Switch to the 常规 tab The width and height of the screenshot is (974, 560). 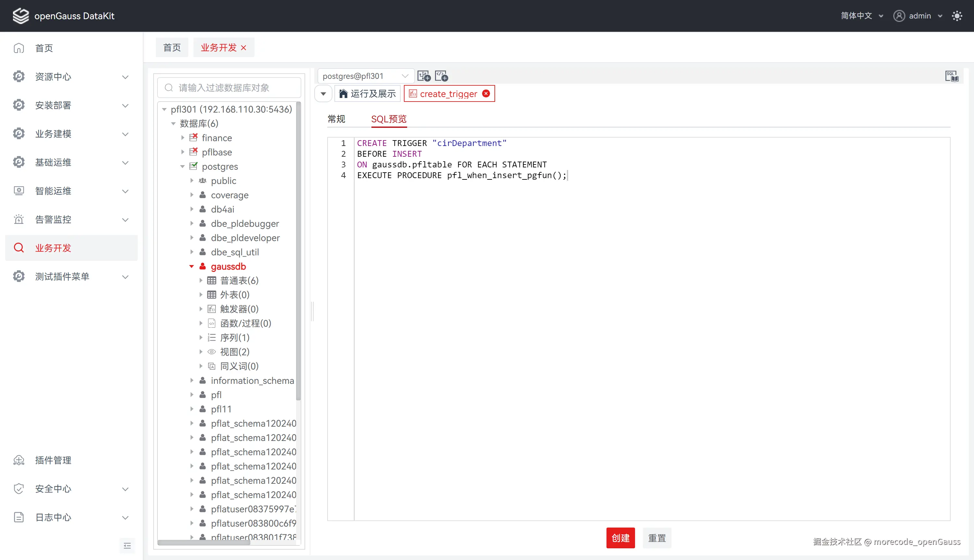336,119
